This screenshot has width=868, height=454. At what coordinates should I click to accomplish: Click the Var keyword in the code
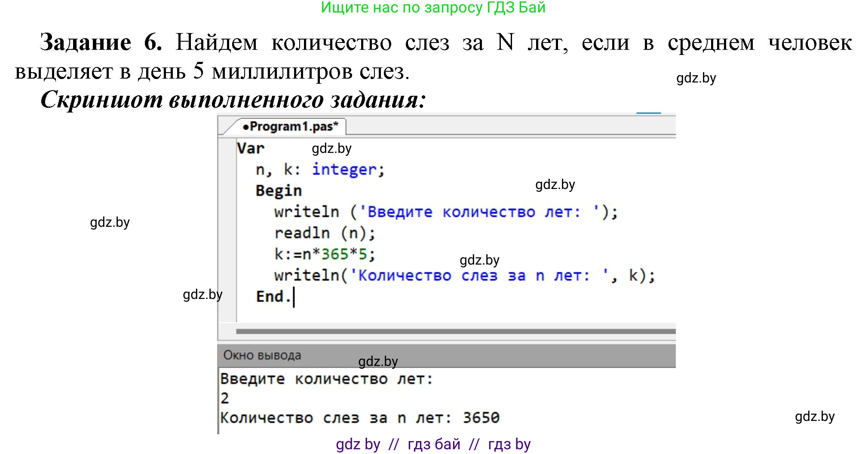click(251, 148)
